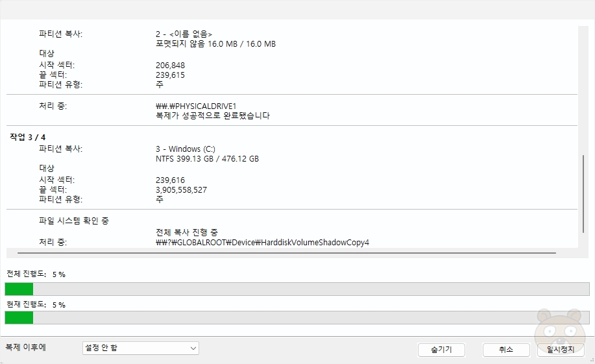The image size is (595, 364).
Task: Click the 취소 button
Action: point(506,350)
